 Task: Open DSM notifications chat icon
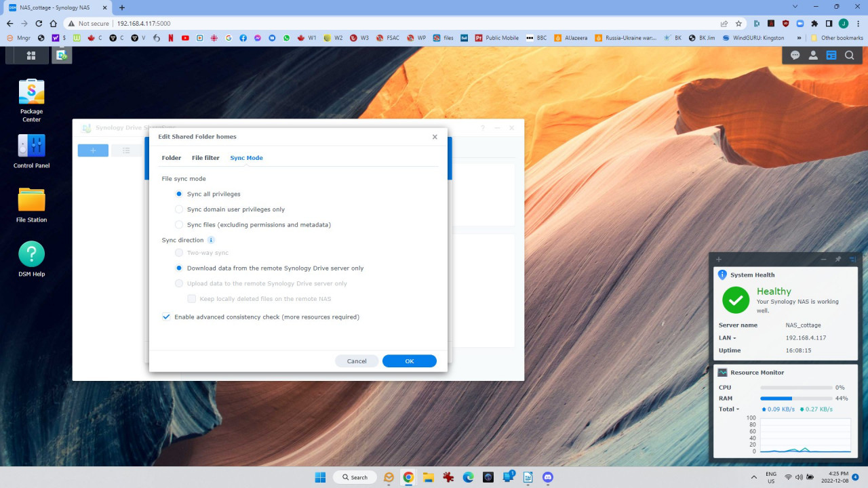click(x=795, y=56)
